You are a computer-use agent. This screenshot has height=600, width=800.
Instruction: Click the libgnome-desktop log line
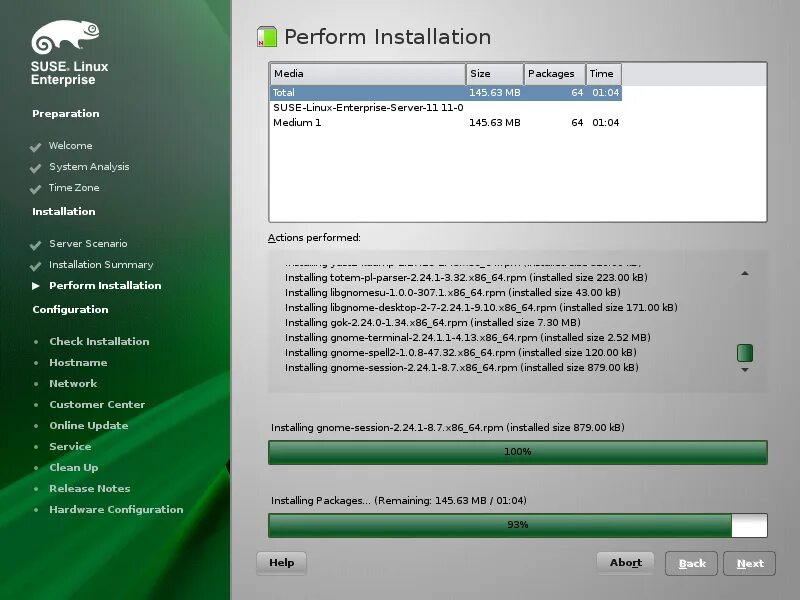[x=481, y=307]
